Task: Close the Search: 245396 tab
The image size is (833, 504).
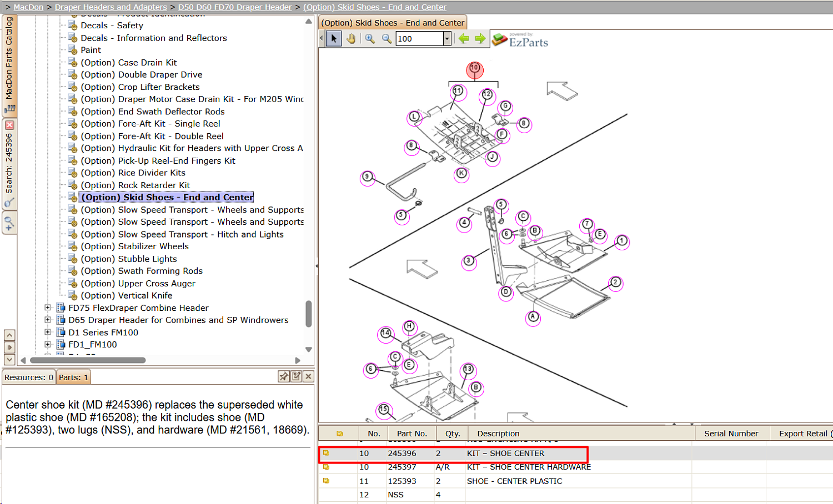Action: pyautogui.click(x=9, y=125)
